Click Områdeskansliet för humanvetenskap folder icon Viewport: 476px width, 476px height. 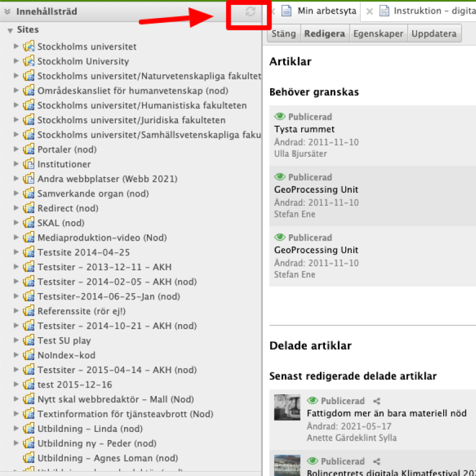click(29, 90)
